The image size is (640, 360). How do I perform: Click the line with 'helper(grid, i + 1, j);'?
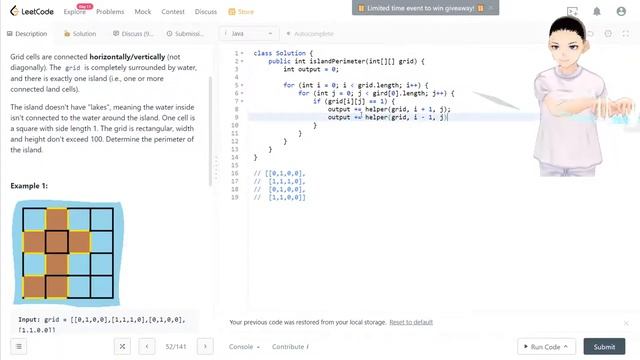(x=389, y=109)
